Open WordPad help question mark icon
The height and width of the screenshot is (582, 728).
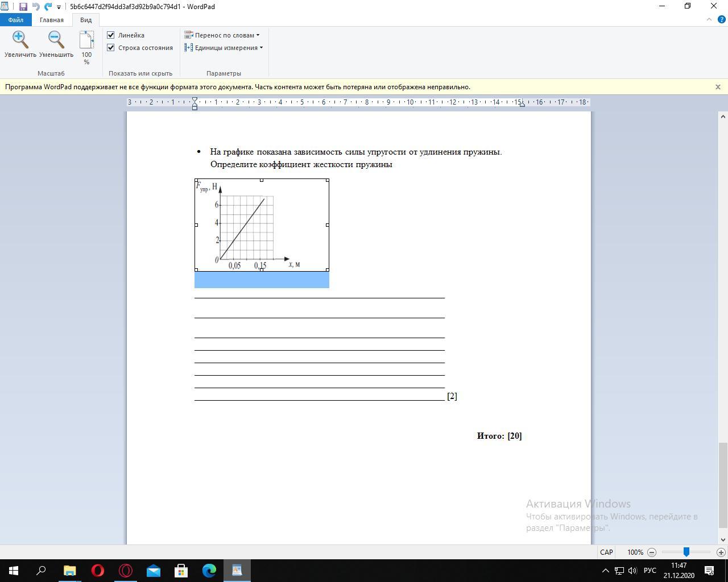(x=721, y=19)
